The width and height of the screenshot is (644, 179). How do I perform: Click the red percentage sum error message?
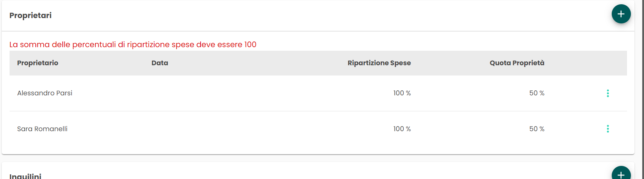click(133, 45)
